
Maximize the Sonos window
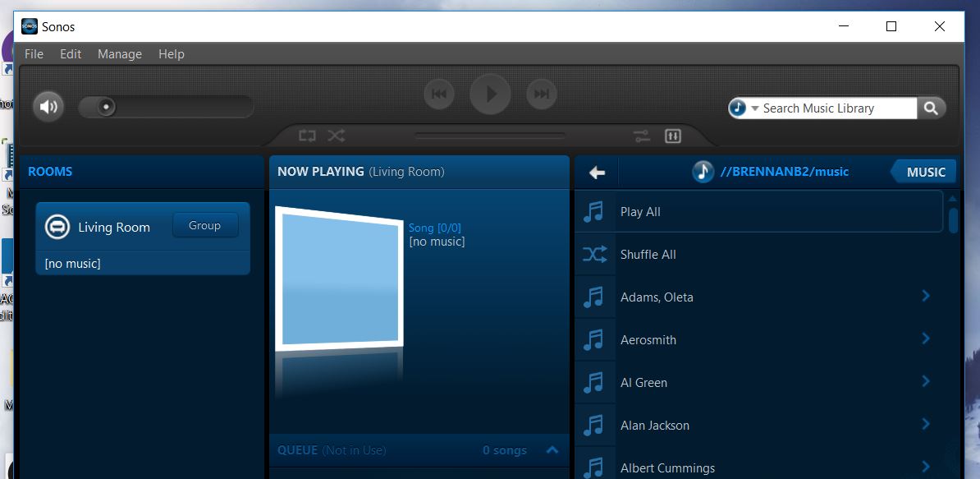[891, 26]
